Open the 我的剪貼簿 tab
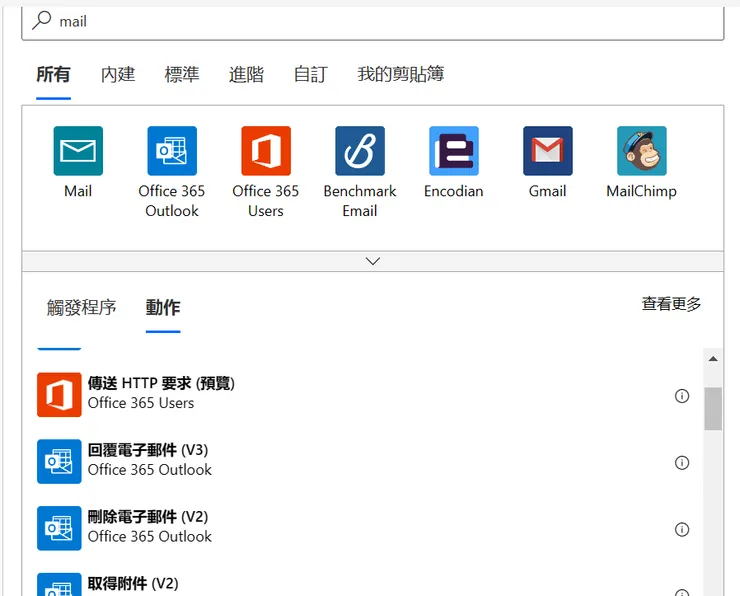The height and width of the screenshot is (596, 740). (400, 74)
